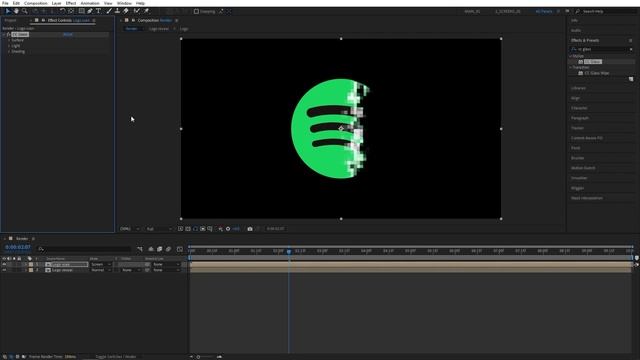The image size is (640, 360).
Task: Open the Libraries panel
Action: point(578,88)
